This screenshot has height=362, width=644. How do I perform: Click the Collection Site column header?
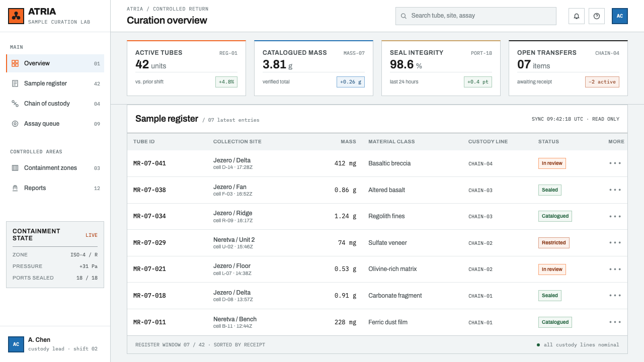click(x=237, y=142)
